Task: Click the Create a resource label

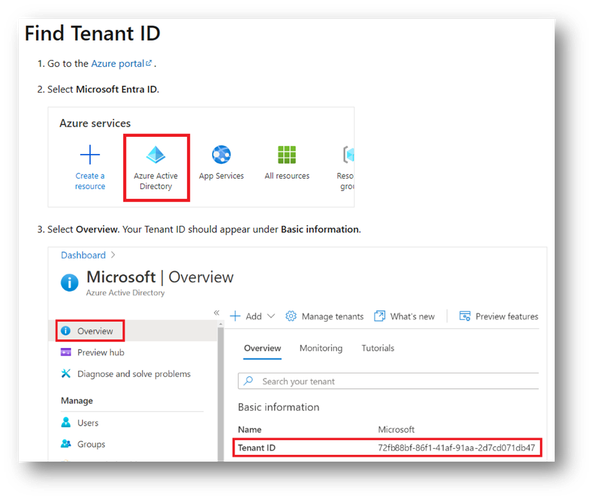Action: [x=90, y=181]
